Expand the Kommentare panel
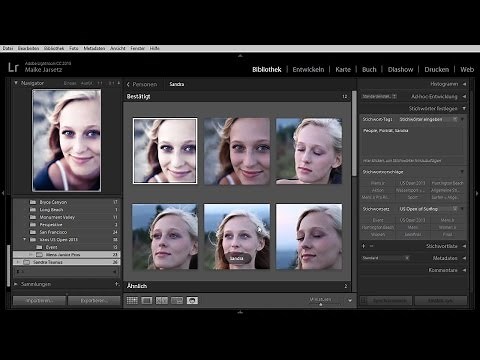 (x=464, y=270)
